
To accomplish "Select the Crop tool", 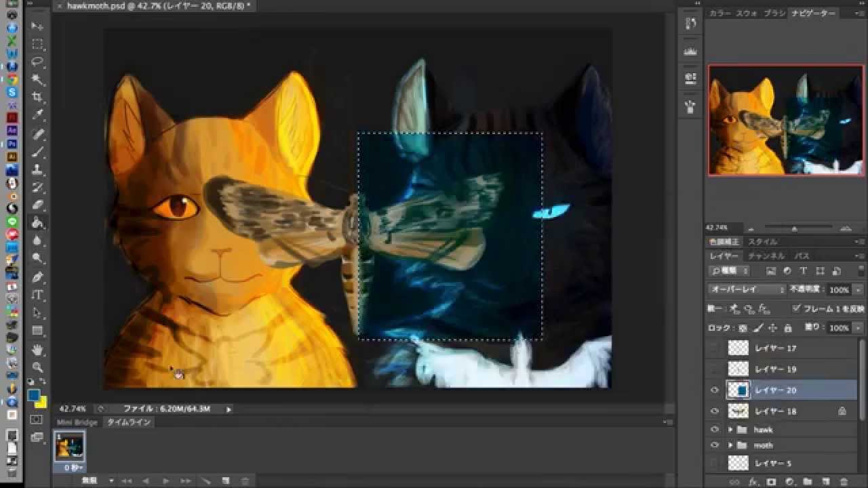I will 37,98.
